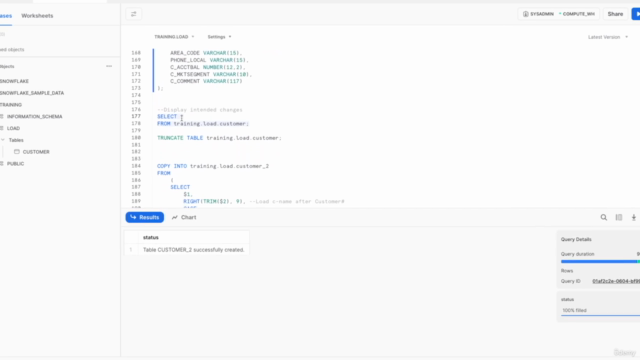The width and height of the screenshot is (640, 360).
Task: Click the Query Details heading
Action: tap(576, 240)
